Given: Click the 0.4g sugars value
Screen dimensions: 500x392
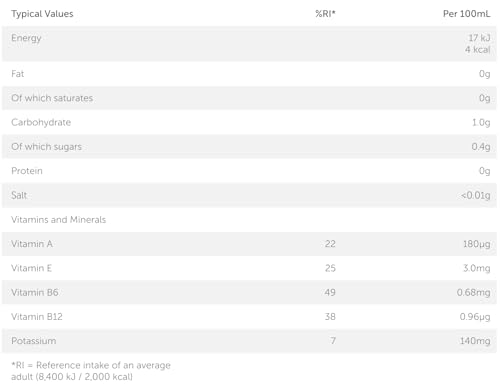Looking at the screenshot, I should (x=481, y=147).
